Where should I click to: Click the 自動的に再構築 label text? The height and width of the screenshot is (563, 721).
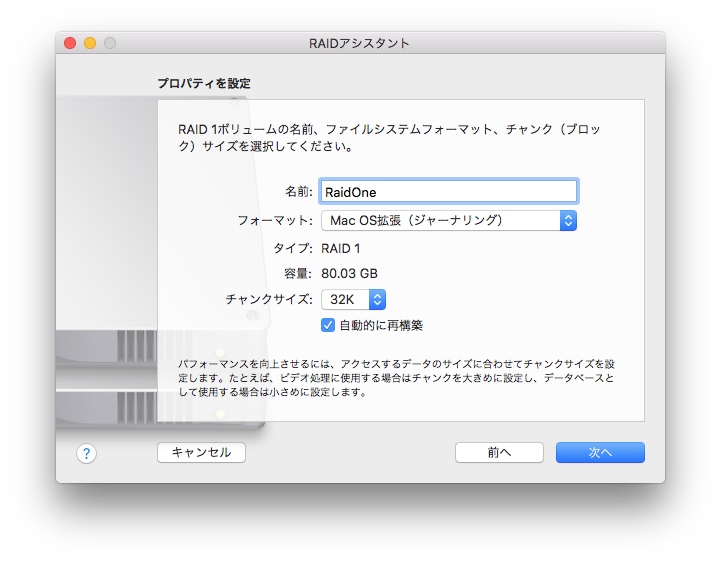381,326
